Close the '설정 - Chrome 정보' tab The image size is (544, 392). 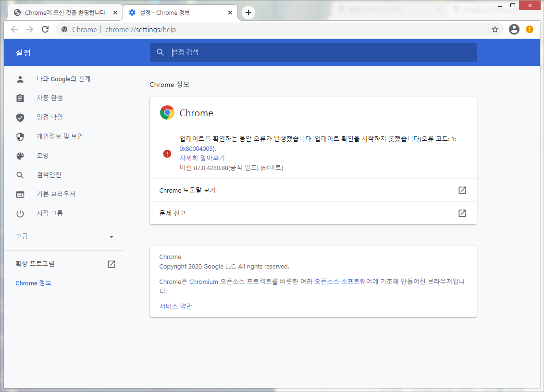230,13
